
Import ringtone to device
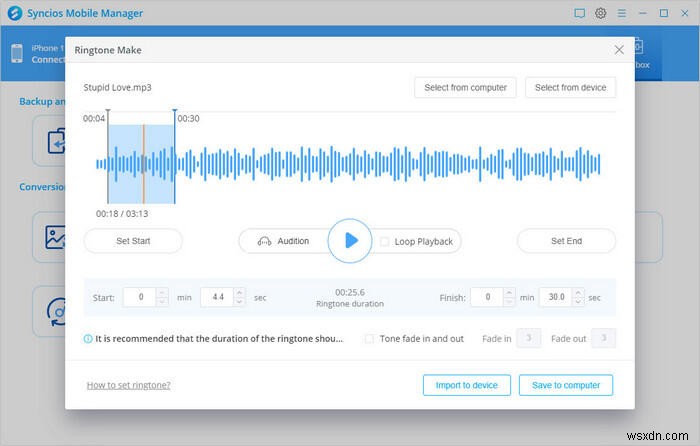pos(467,385)
